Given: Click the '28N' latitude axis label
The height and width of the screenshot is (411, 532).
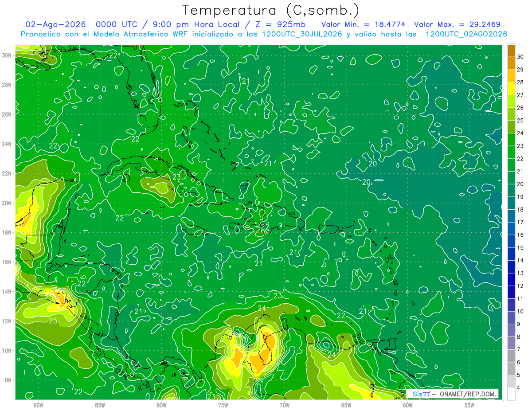Looking at the screenshot, I should (x=7, y=85).
